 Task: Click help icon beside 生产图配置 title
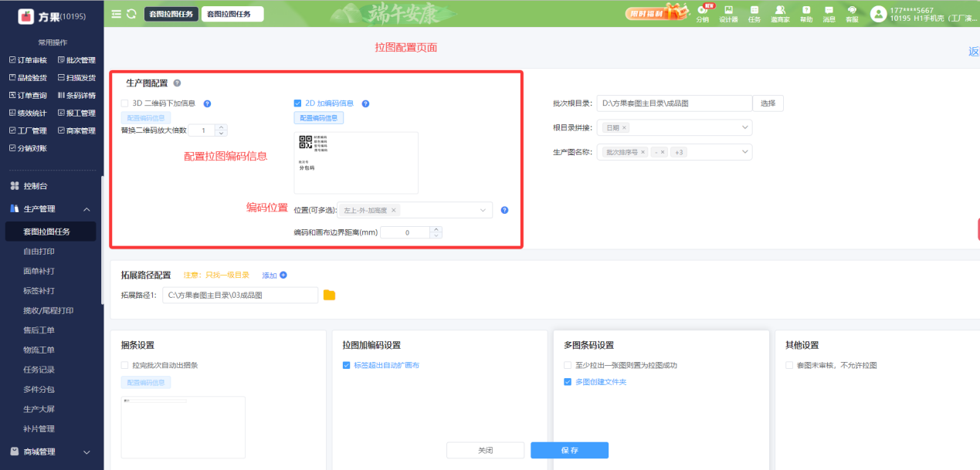[177, 83]
